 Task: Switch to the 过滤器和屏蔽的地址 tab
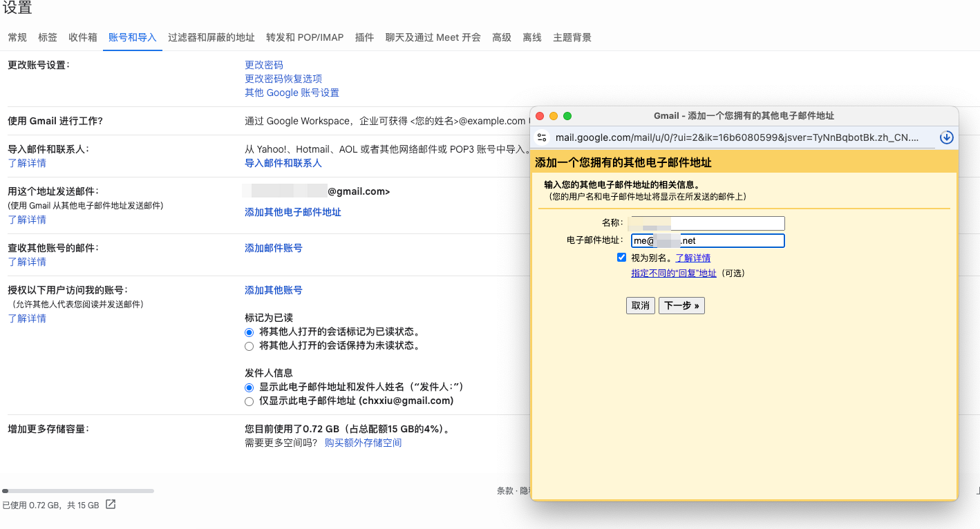(211, 37)
